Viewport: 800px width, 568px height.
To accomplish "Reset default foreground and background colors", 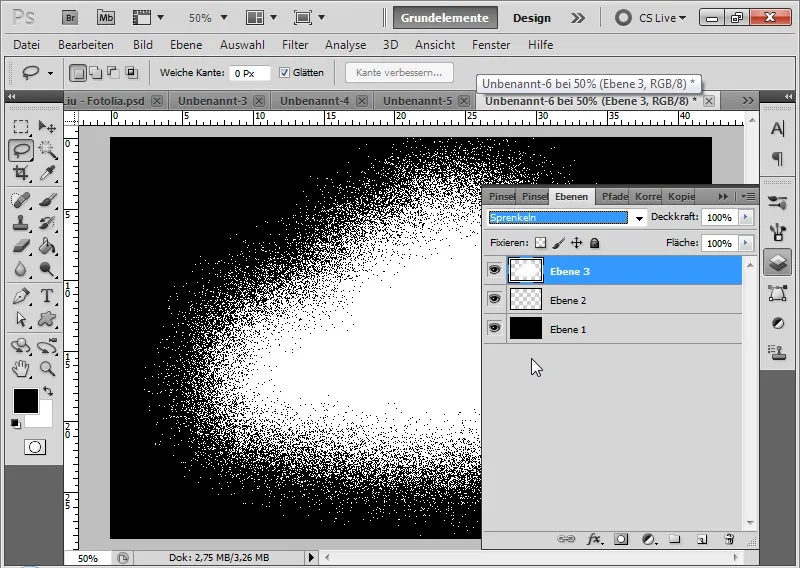I will click(16, 423).
